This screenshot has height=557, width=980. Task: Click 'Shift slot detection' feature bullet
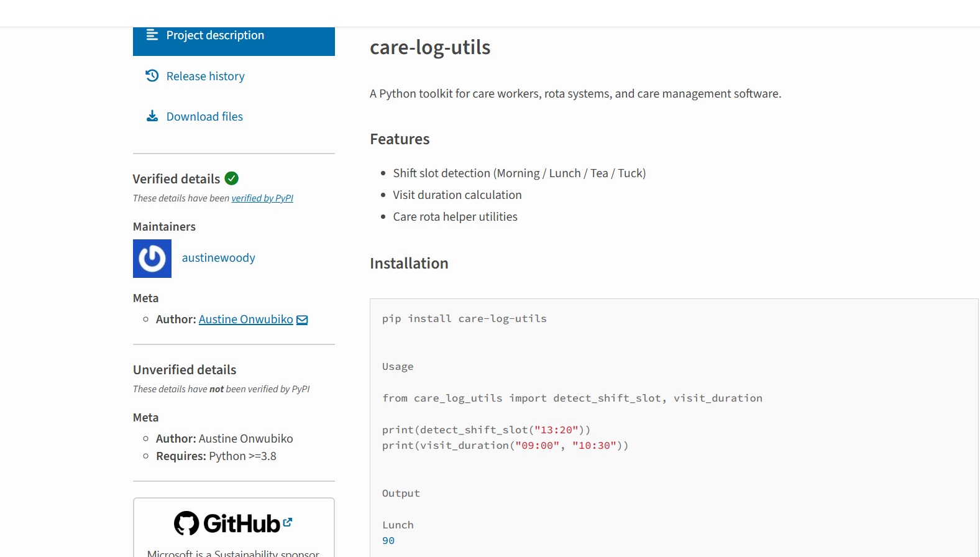coord(520,173)
